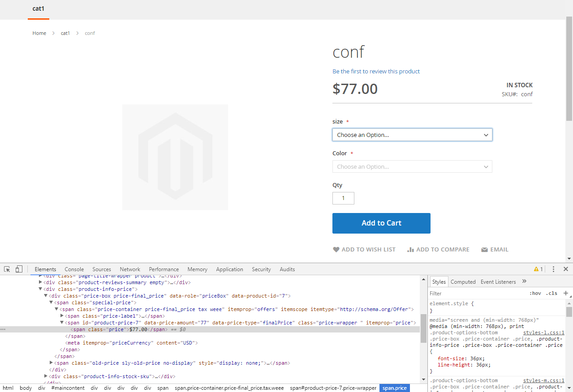Click the Qty input field
This screenshot has height=392, width=573.
343,198
